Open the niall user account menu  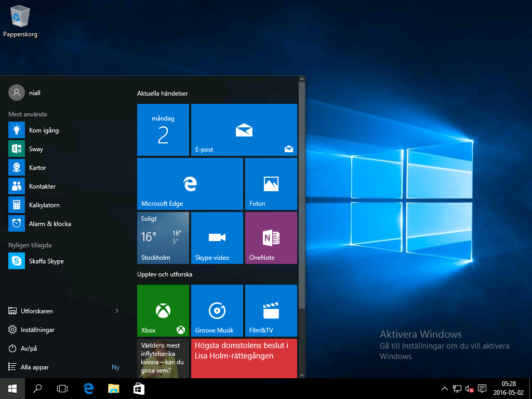(x=24, y=92)
